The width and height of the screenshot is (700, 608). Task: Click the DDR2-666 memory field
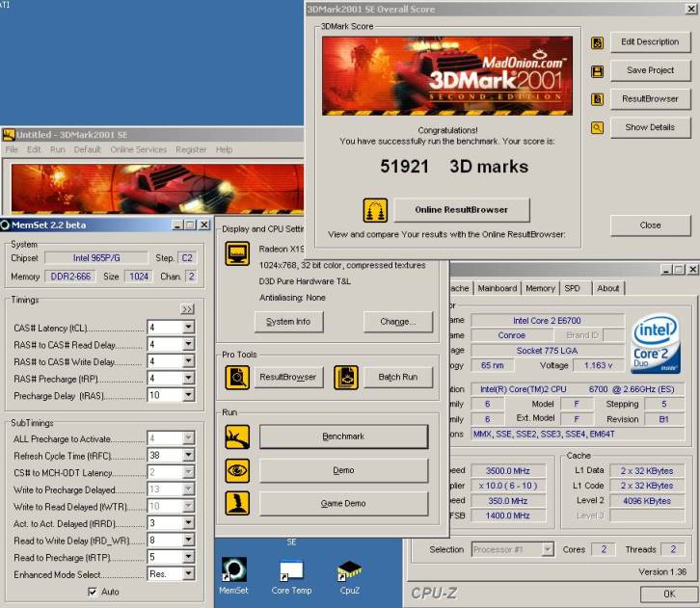pyautogui.click(x=70, y=277)
